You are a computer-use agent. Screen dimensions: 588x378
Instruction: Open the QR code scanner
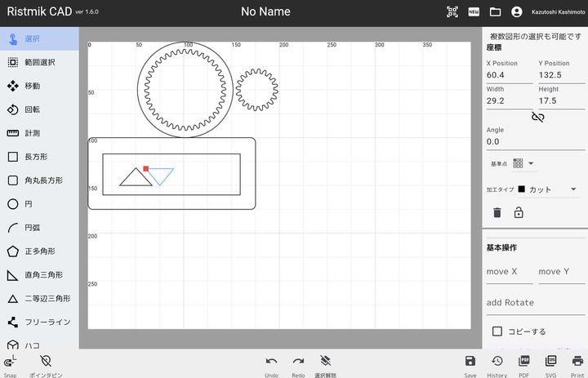click(452, 11)
